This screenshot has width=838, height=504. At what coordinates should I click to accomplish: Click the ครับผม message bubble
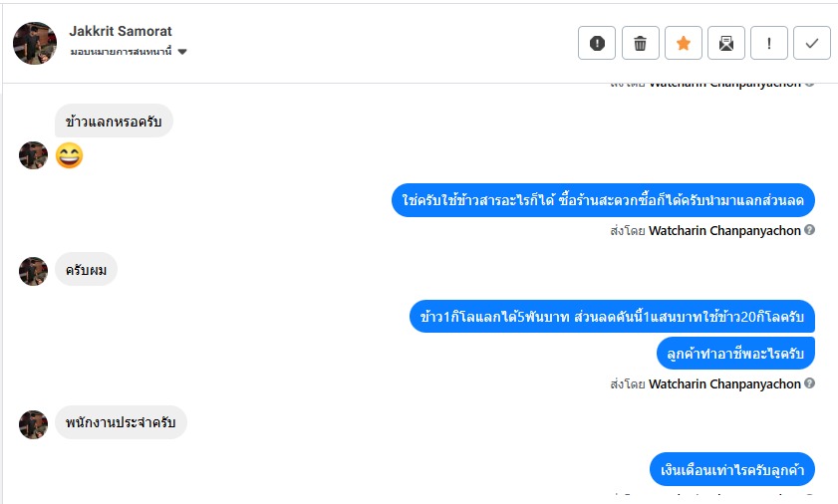tap(86, 269)
